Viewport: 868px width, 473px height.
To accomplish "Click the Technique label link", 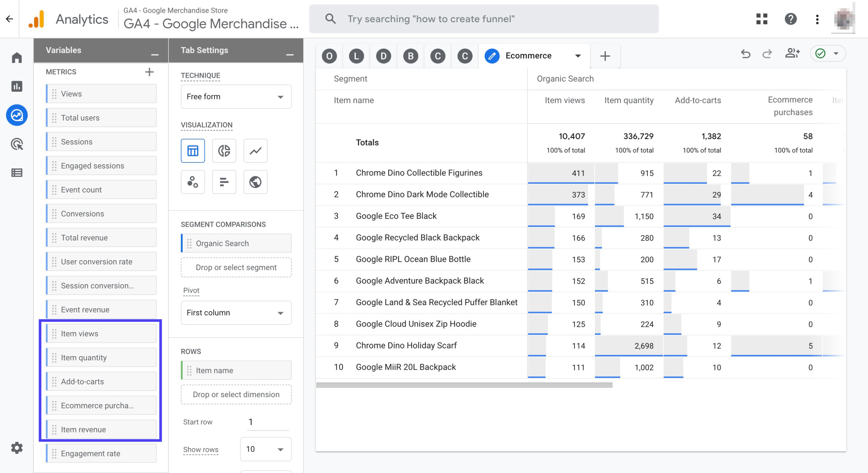I will pos(200,76).
